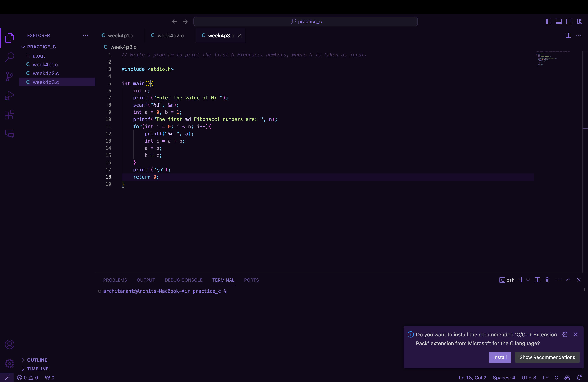588x382 pixels.
Task: Kill terminal with the trash icon
Action: [x=547, y=280]
